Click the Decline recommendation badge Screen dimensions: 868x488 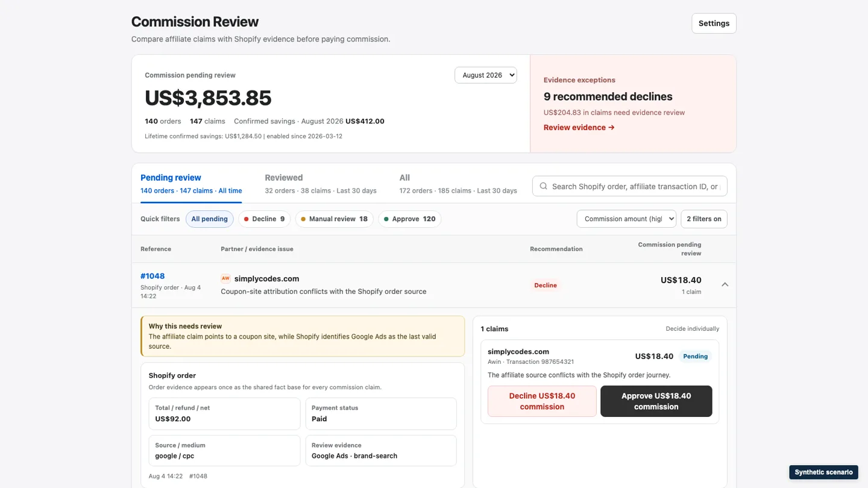point(546,285)
